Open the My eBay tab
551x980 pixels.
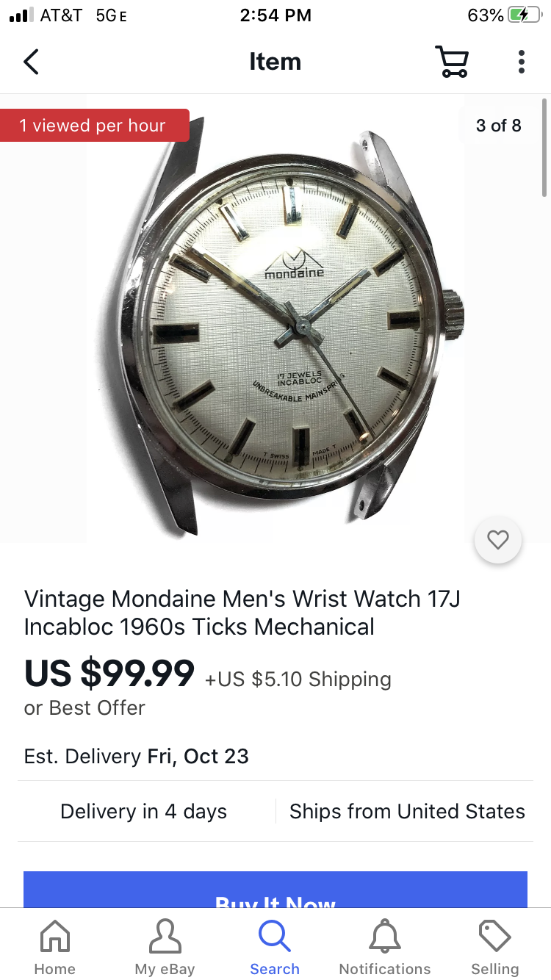(x=165, y=948)
